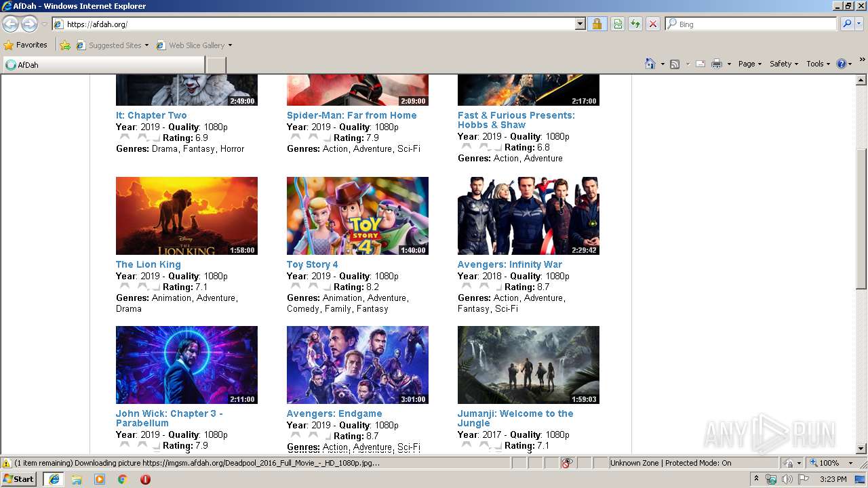Screen dimensions: 868x488
Task: Open John Wick: Chapter 3 - Parabellum link
Action: click(169, 418)
